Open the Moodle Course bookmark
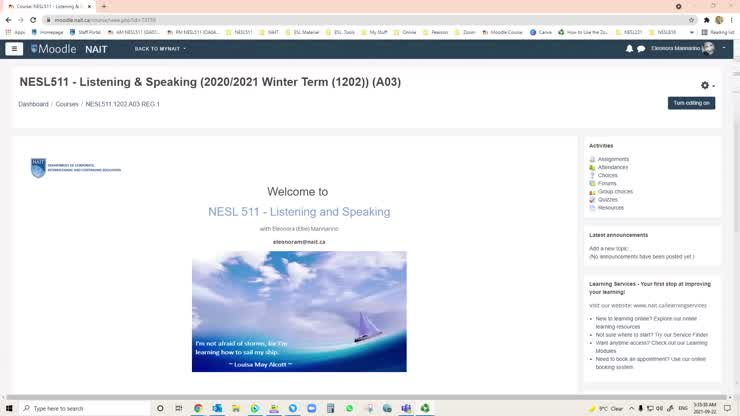740x416 pixels. 502,32
